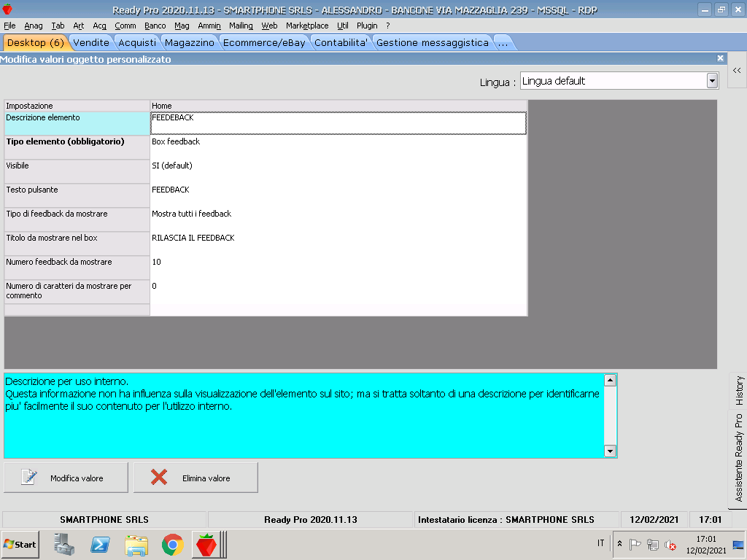
Task: Switch to the Acquisti tab
Action: point(137,42)
